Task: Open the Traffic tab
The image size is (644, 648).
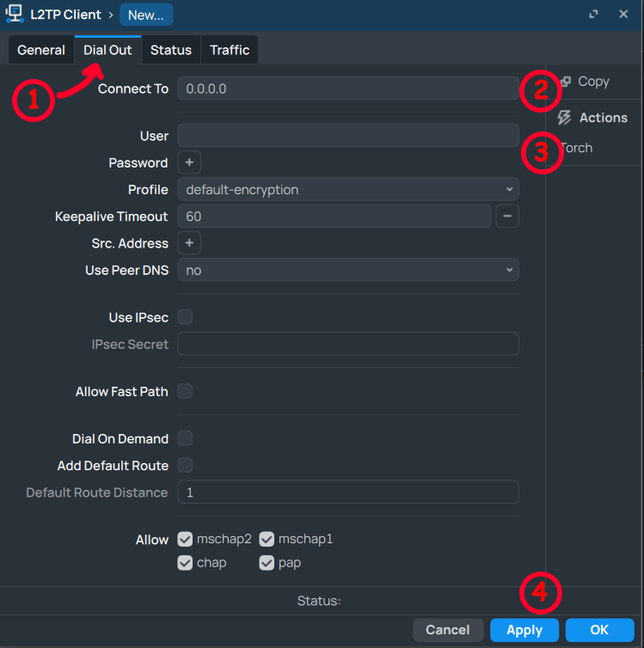Action: click(230, 50)
